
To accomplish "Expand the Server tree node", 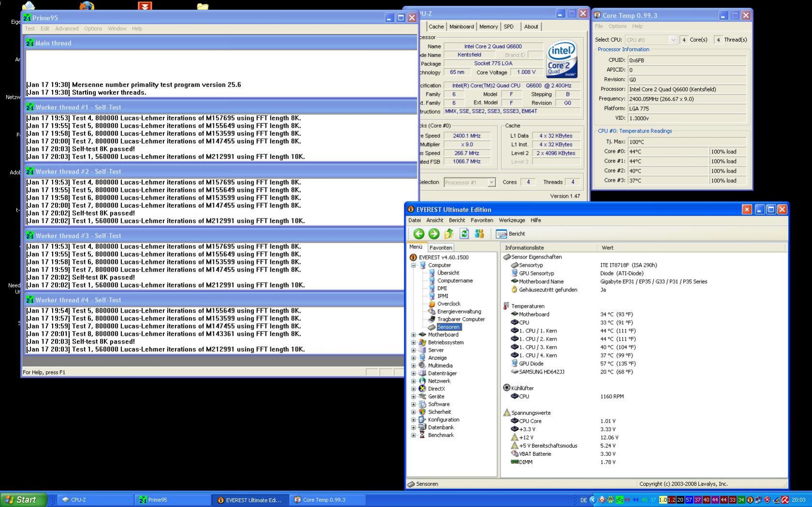I will coord(413,350).
